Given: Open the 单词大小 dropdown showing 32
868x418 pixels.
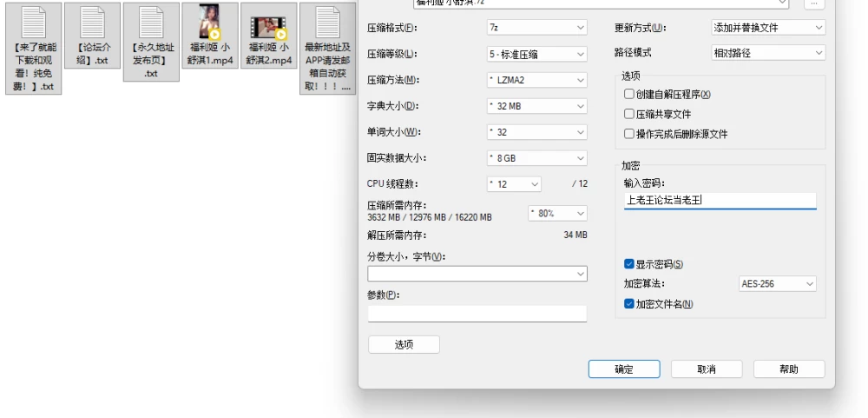Looking at the screenshot, I should [x=537, y=132].
